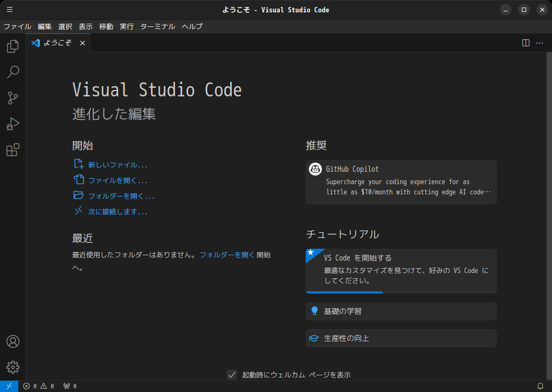
Task: Click the open file icon beside ファイルを開く
Action: (x=79, y=179)
